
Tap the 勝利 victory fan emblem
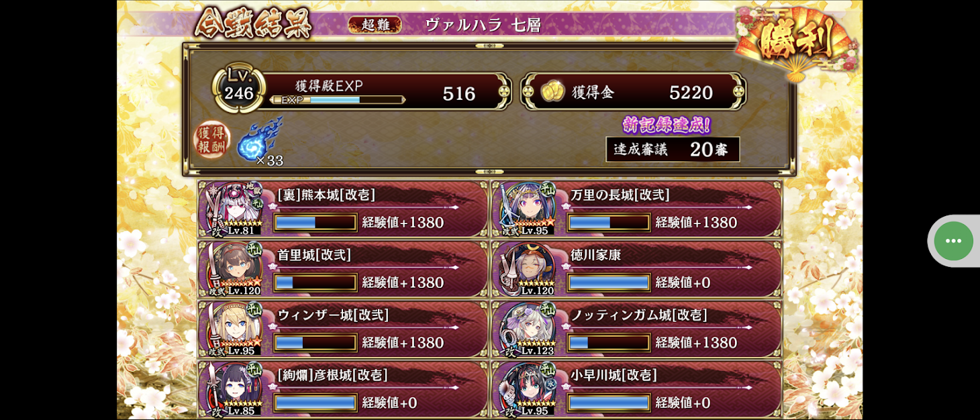(x=796, y=40)
